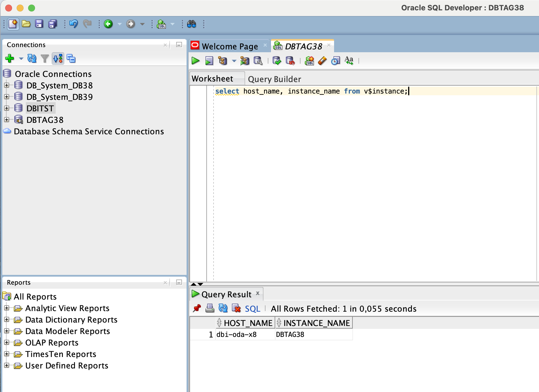
Task: Run Statement with green play icon
Action: pos(195,61)
